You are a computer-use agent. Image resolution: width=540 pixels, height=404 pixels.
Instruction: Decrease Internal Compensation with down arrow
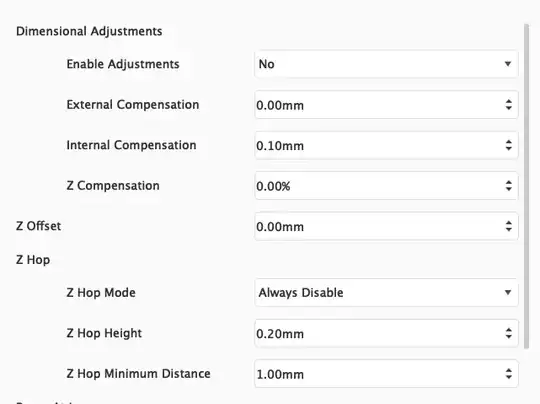tap(509, 148)
